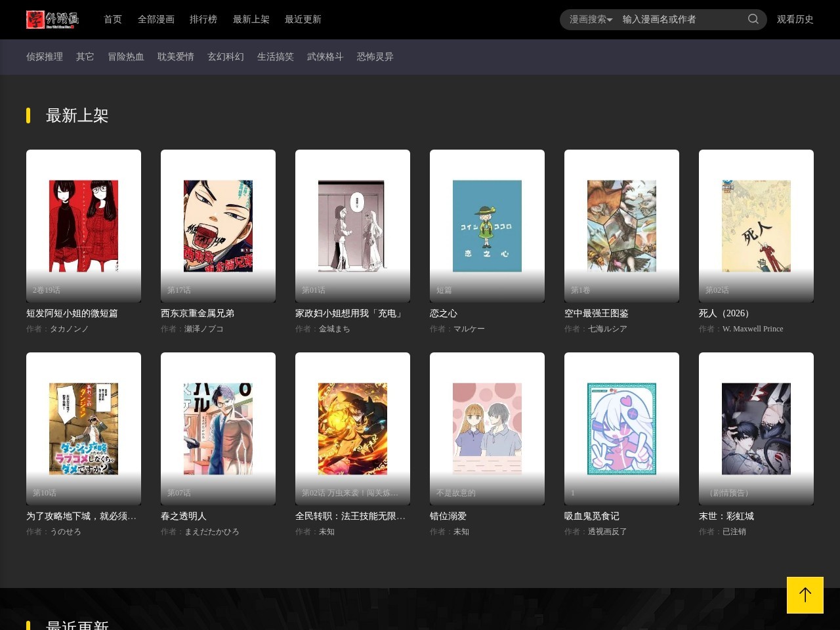
Task: Select the 其它 genre
Action: coord(85,57)
